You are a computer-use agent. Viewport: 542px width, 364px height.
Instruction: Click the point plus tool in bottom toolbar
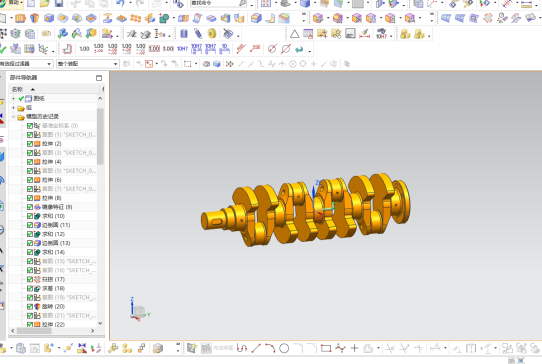[354, 348]
